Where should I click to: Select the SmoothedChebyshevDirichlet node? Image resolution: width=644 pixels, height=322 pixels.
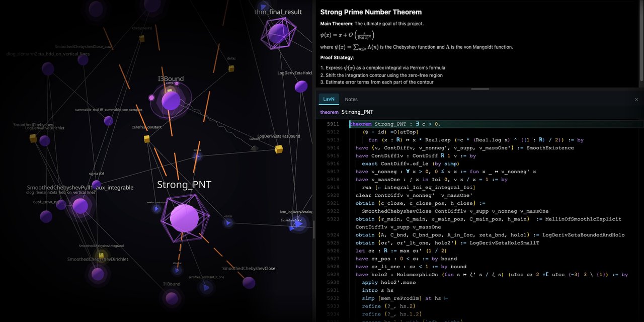[x=97, y=274]
